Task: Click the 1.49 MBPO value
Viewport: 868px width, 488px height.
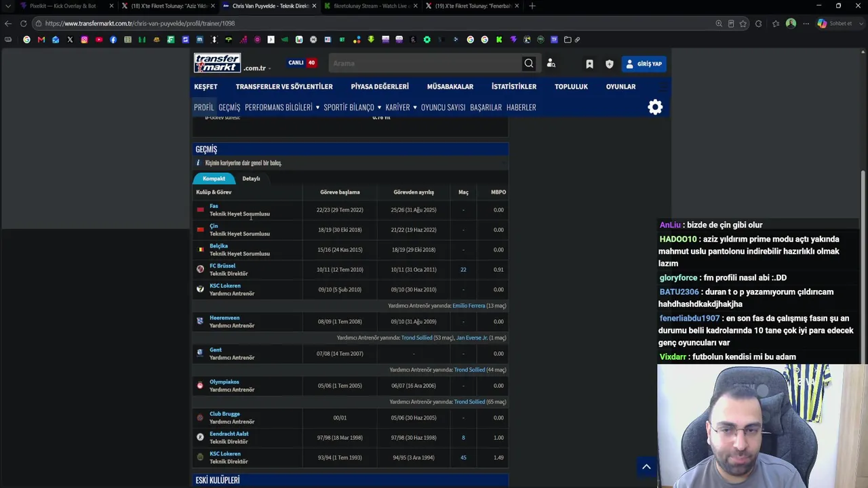Action: tap(498, 457)
